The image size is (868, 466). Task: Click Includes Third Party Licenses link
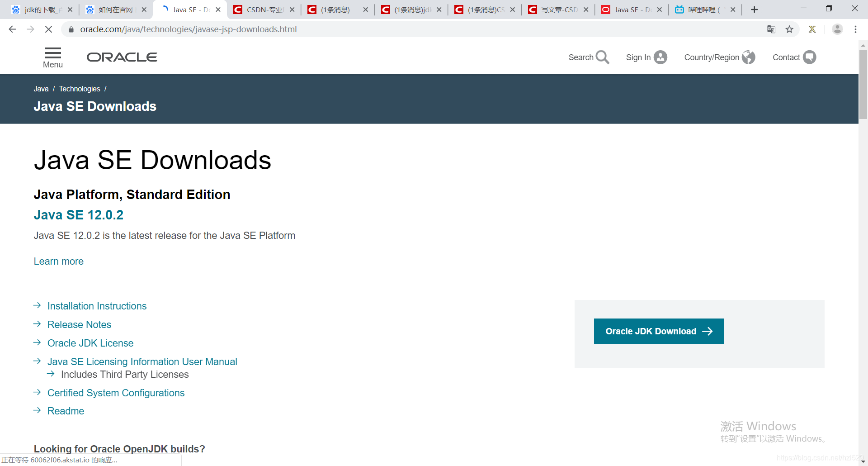[x=125, y=374]
